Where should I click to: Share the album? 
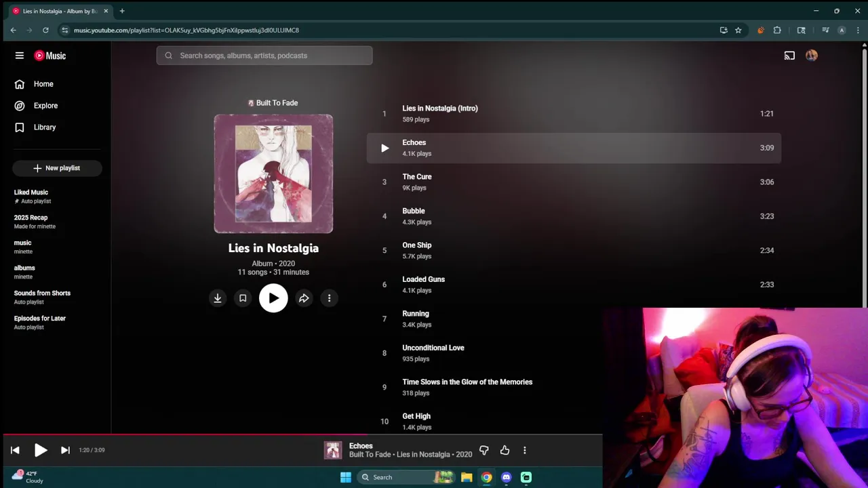tap(304, 298)
